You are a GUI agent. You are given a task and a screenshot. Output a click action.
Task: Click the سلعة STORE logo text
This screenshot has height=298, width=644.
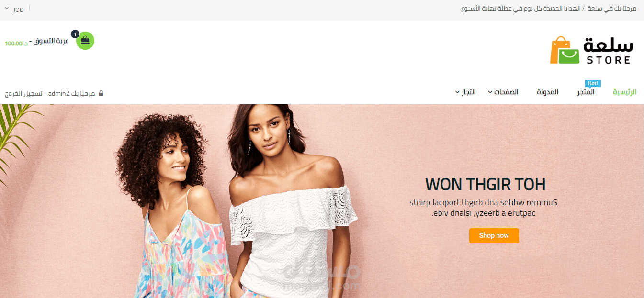(609, 51)
